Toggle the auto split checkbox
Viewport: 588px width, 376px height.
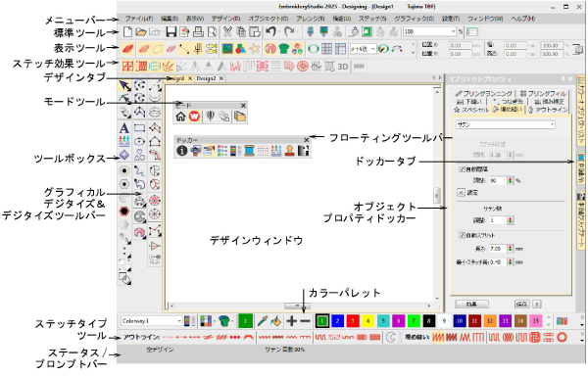coord(462,235)
